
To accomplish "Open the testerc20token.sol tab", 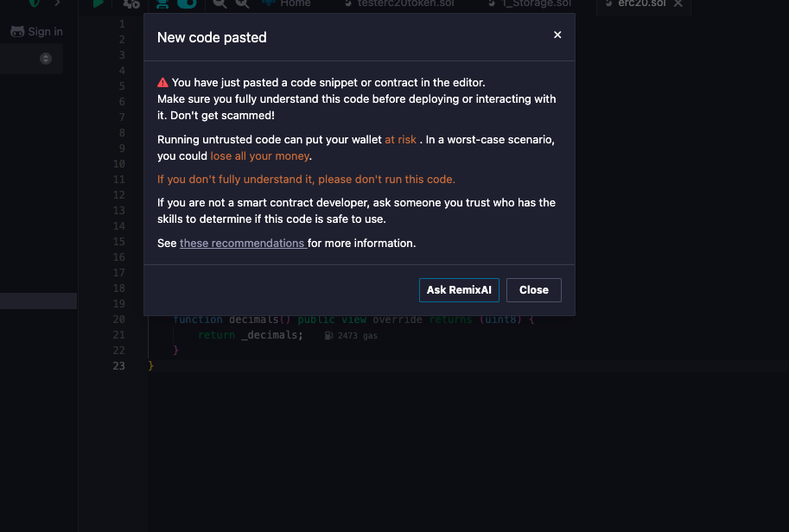I will [399, 3].
